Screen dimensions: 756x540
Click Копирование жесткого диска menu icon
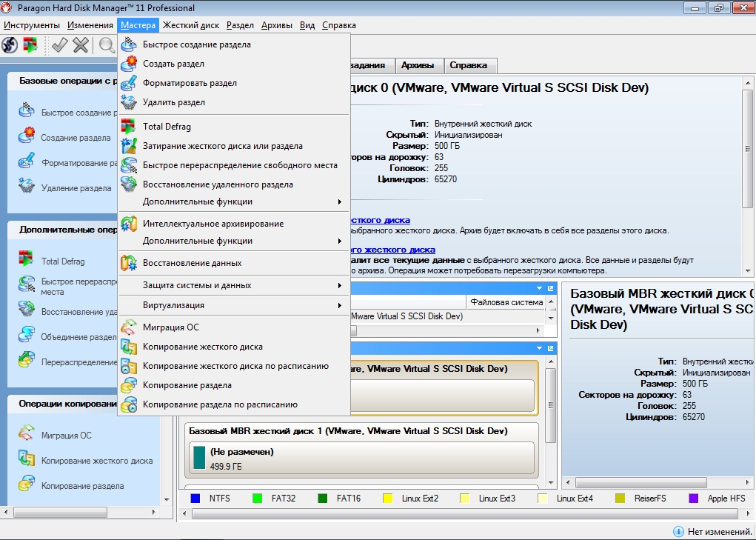[129, 346]
